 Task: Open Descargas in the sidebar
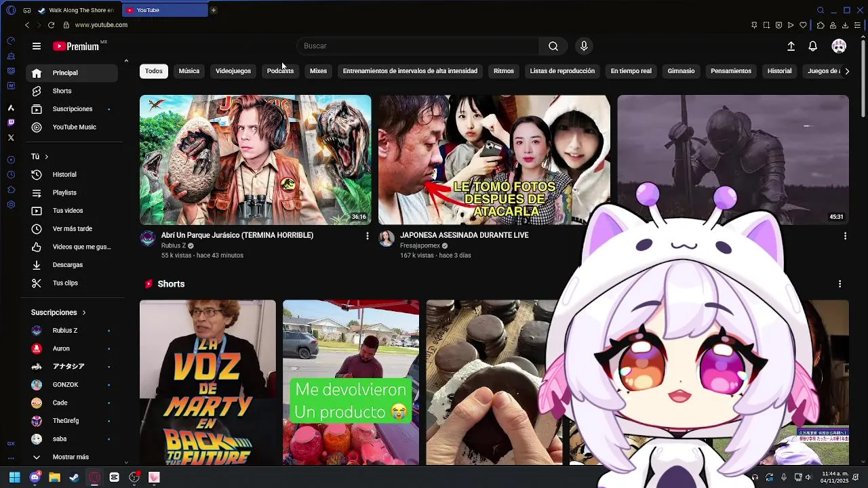tap(72, 265)
